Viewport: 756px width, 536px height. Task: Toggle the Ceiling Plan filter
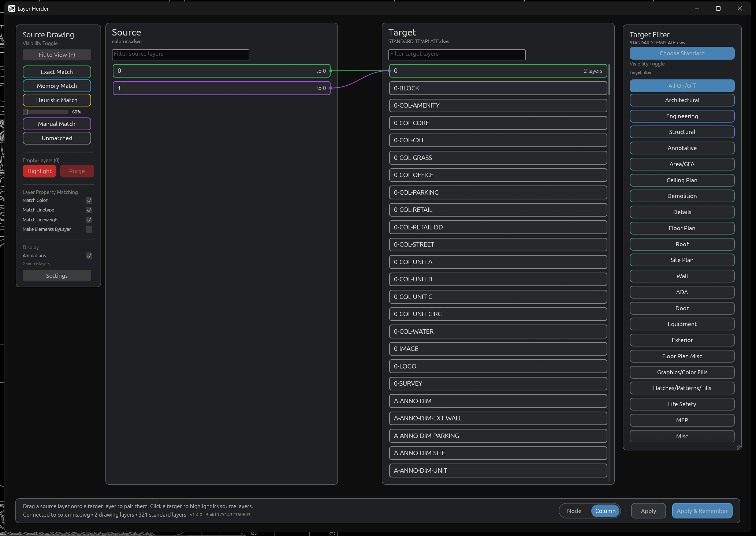click(x=682, y=180)
